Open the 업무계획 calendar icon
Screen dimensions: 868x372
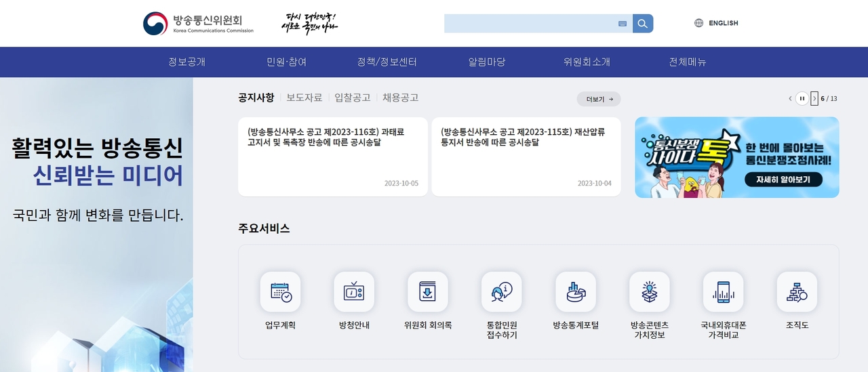click(x=280, y=292)
